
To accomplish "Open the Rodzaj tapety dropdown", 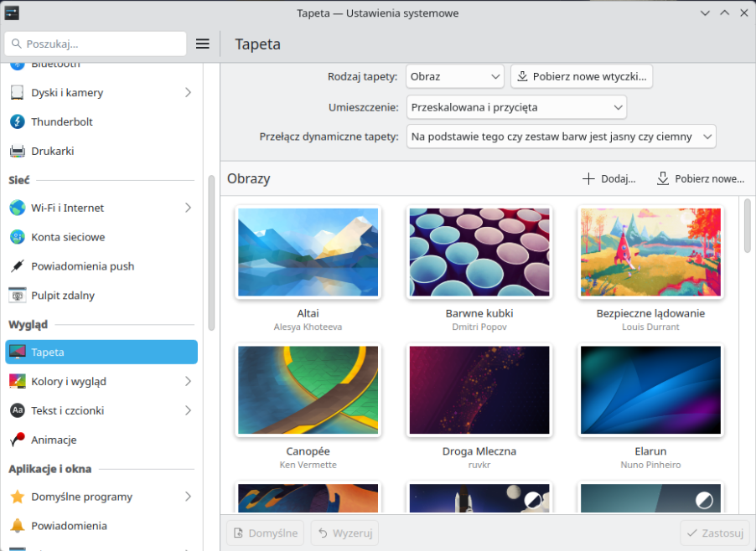I will point(454,76).
